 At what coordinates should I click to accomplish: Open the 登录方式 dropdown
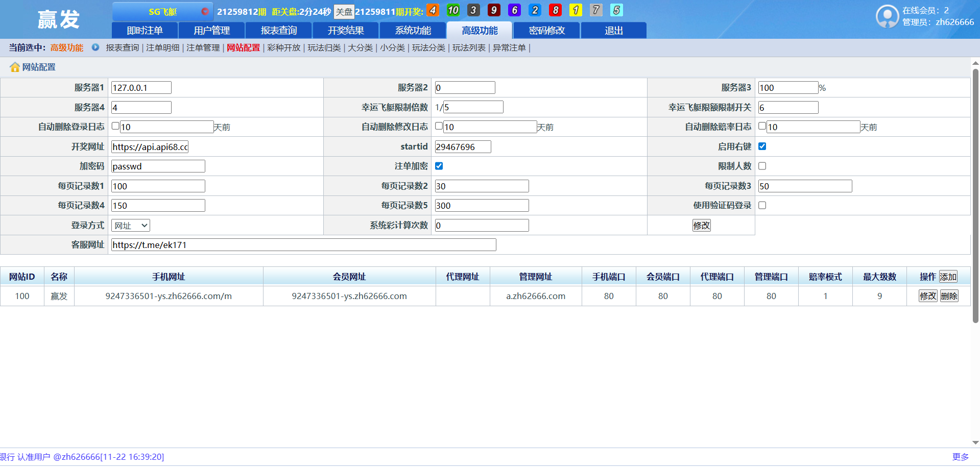pyautogui.click(x=131, y=226)
